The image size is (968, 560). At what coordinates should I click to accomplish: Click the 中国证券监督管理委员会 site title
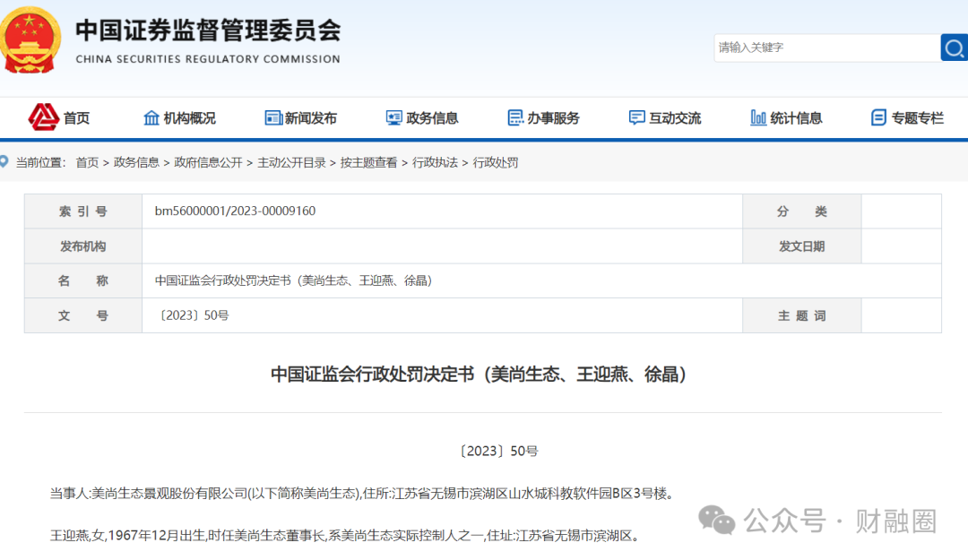tap(208, 30)
